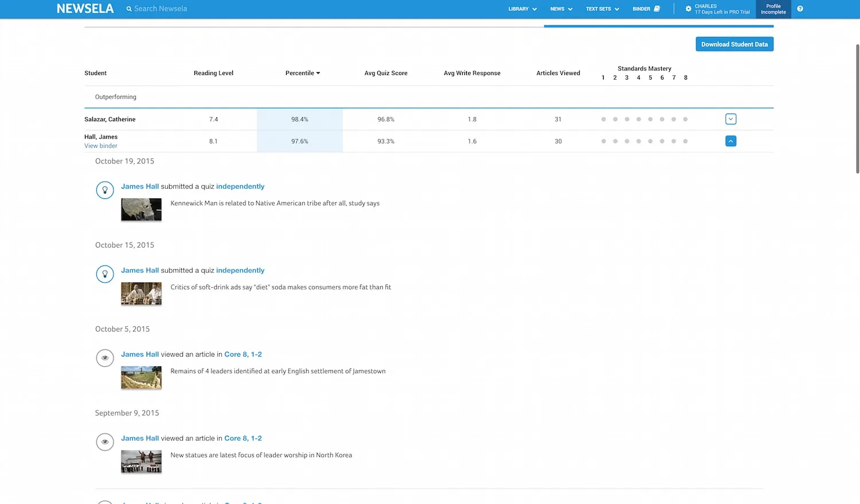Viewport: 860px width, 504px height.
Task: Click the eye viewed icon for September 9
Action: 105,442
